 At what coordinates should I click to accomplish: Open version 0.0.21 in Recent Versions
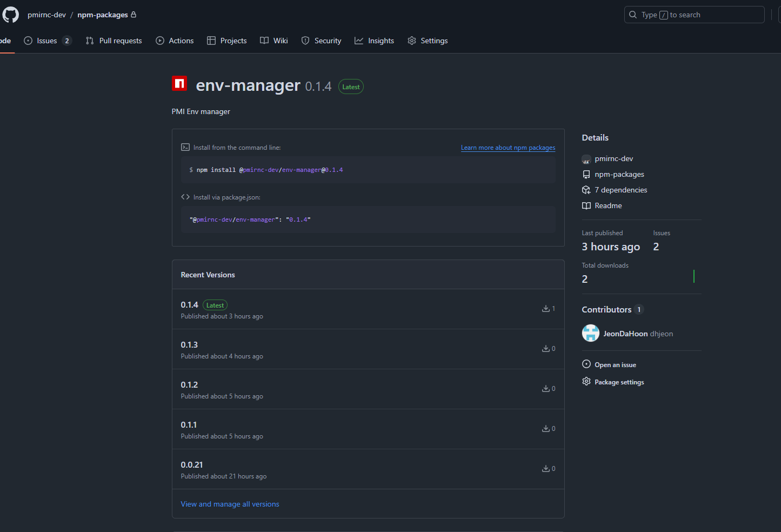coord(192,465)
